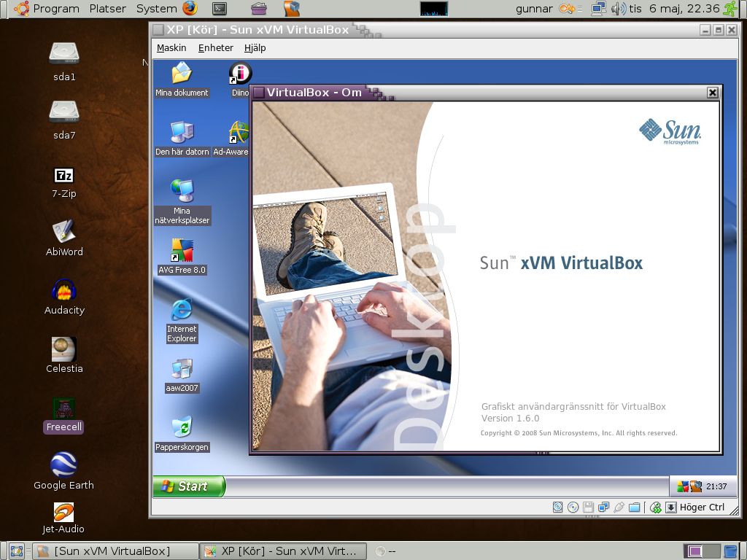Select the 7-Zip desktop icon
This screenshot has height=560, width=747.
coord(64,175)
